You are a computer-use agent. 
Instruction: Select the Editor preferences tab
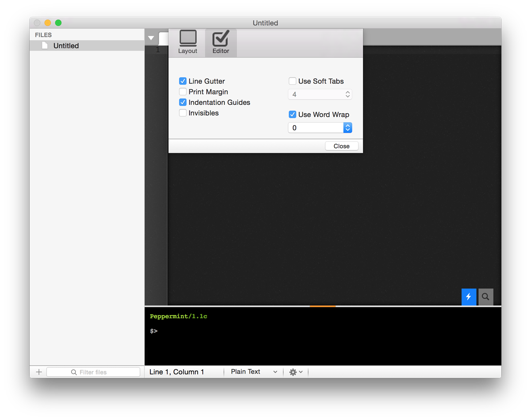(220, 42)
